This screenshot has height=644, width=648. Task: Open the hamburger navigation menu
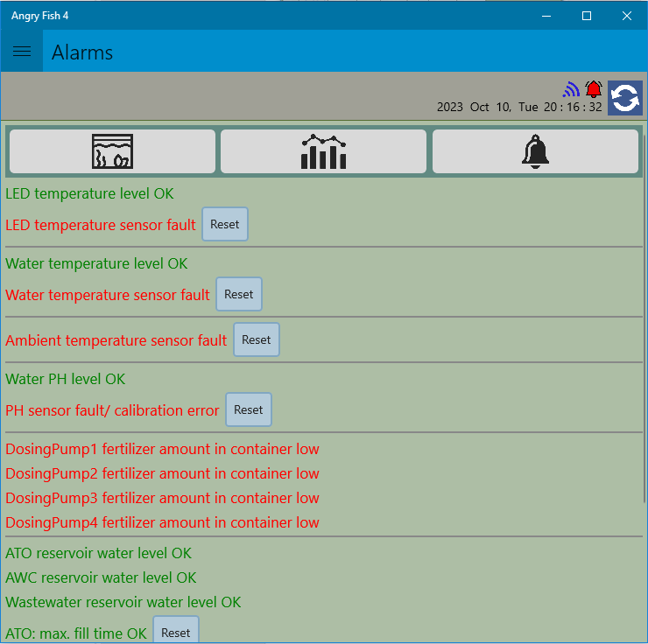[x=22, y=52]
